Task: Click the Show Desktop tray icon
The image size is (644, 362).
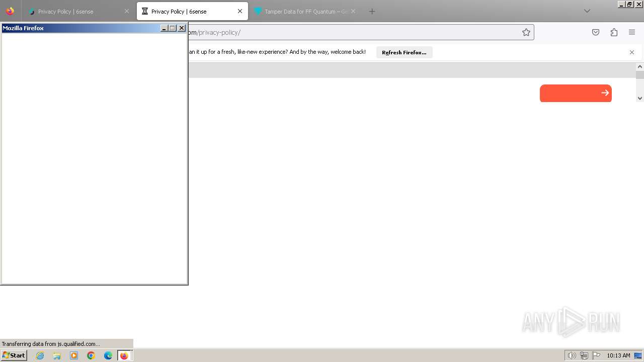Action: pyautogui.click(x=638, y=355)
